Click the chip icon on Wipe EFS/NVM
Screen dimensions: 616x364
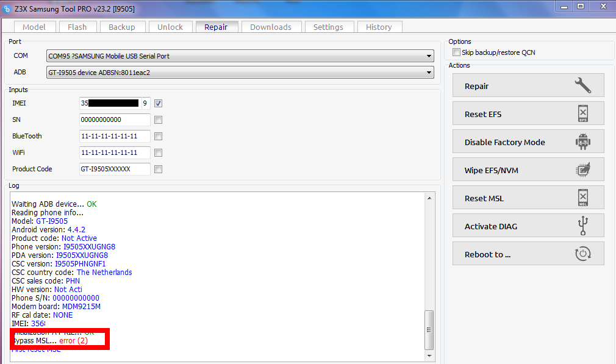pos(583,170)
